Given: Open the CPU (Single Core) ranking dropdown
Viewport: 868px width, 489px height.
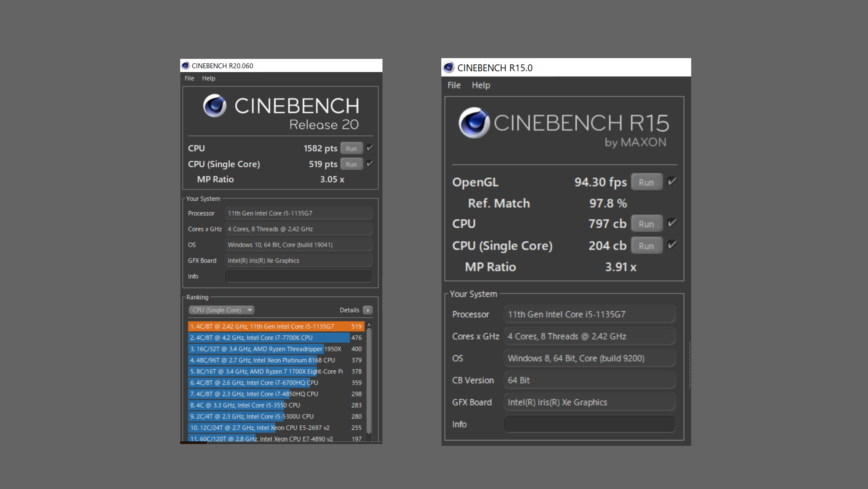Looking at the screenshot, I should pyautogui.click(x=221, y=310).
